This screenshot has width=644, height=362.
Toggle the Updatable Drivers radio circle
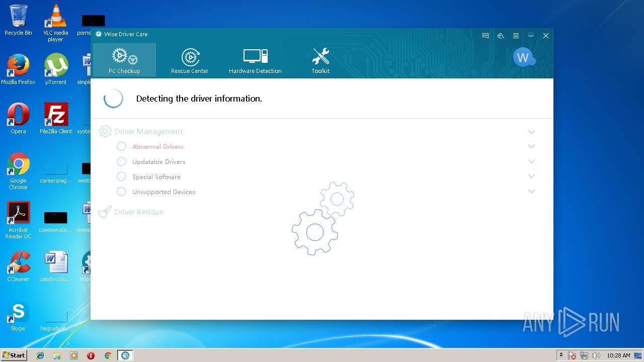pyautogui.click(x=121, y=161)
